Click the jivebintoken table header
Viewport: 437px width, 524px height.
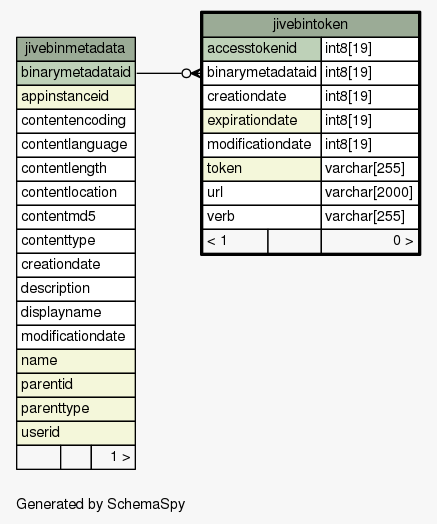coord(310,25)
